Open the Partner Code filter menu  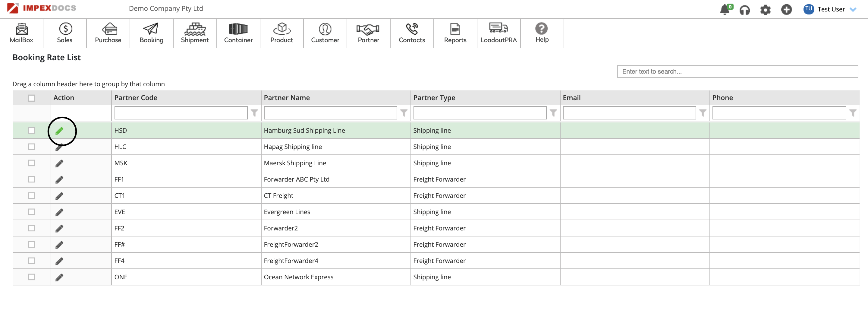coord(254,113)
